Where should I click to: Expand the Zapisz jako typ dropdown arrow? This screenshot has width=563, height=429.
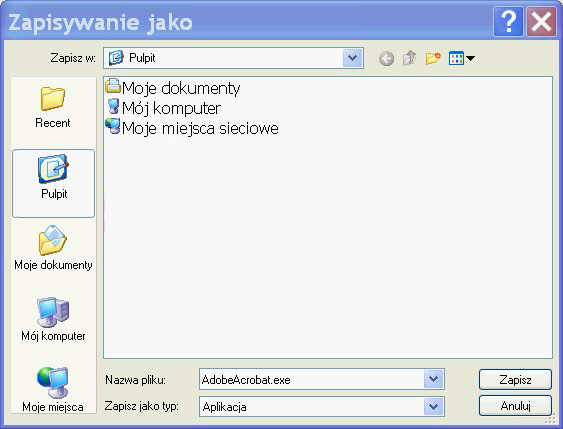click(433, 406)
